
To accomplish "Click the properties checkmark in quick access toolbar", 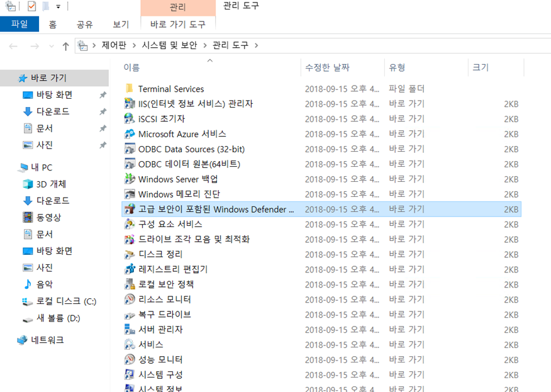I will 31,6.
